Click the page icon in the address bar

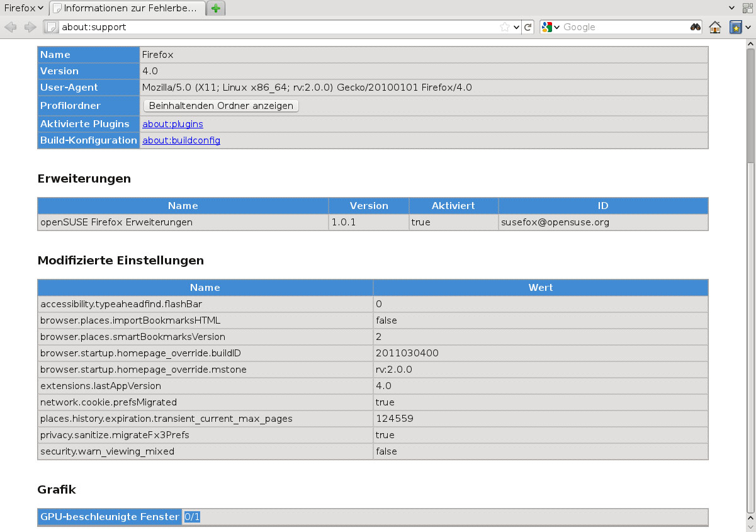pyautogui.click(x=52, y=27)
